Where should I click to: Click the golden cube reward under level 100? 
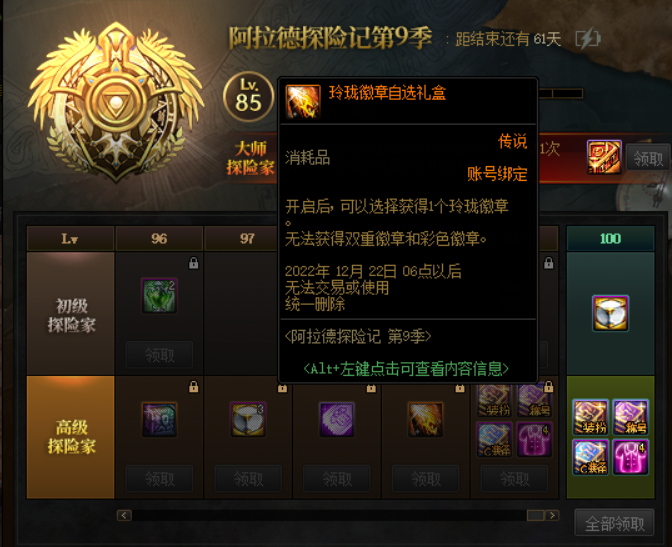[610, 313]
